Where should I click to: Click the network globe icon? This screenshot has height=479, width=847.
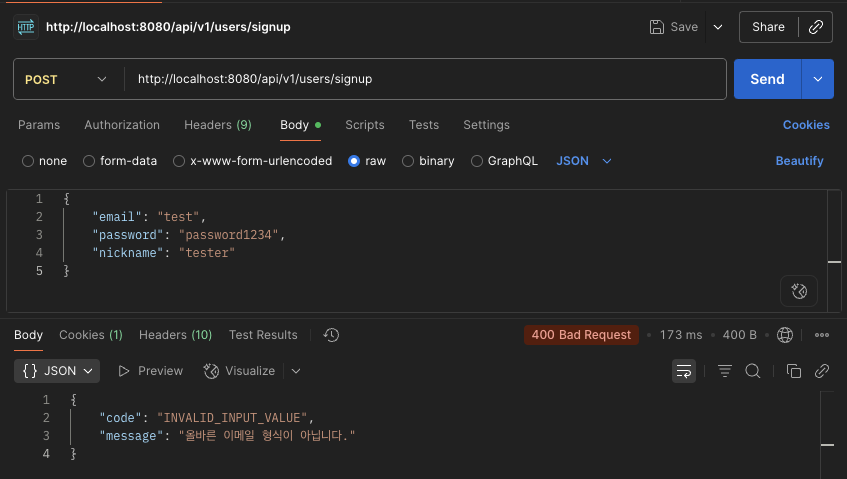[x=784, y=335]
